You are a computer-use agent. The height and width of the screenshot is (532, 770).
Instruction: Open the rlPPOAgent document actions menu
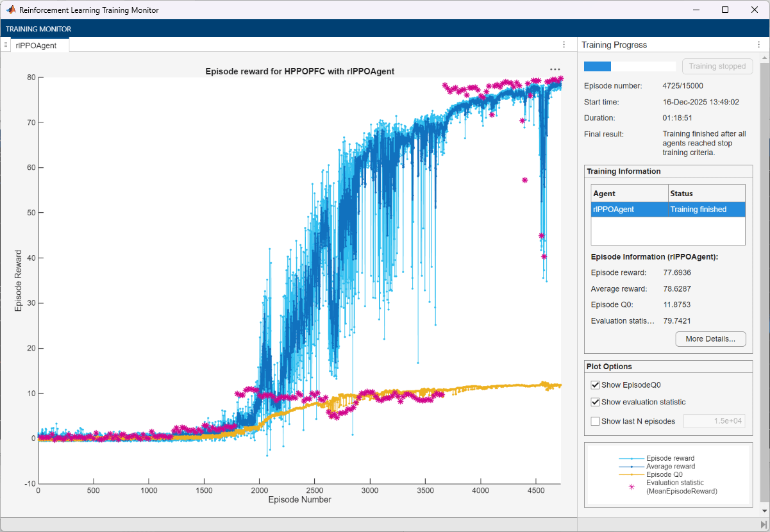point(564,45)
